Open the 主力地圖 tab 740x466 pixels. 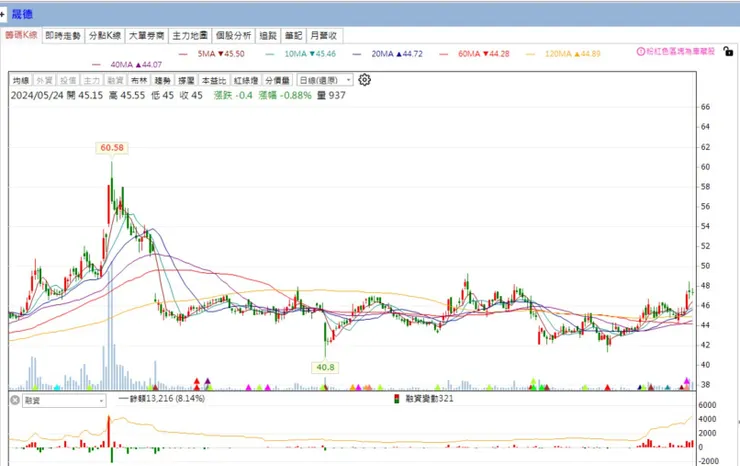[190, 36]
